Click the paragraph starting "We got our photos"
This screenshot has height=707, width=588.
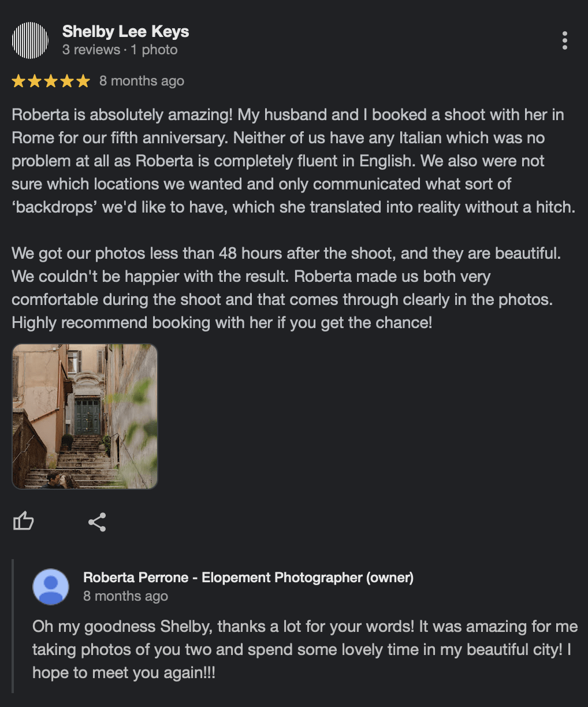(x=286, y=276)
